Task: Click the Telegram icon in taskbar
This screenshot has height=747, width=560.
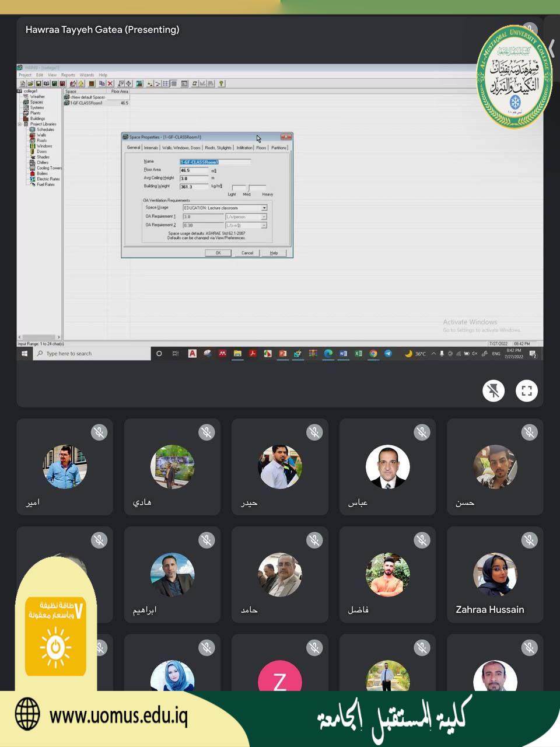Action: (388, 354)
